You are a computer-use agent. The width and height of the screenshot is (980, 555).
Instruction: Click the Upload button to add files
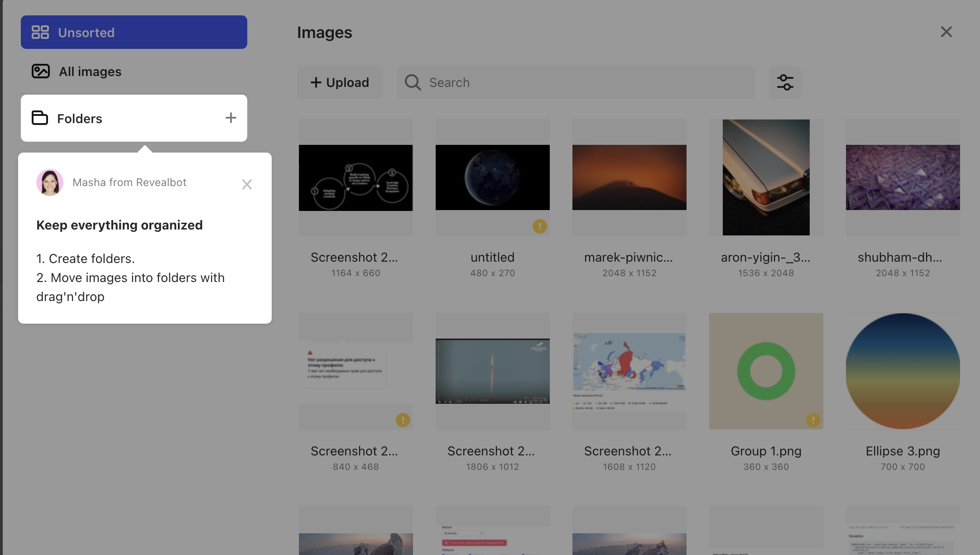point(339,82)
